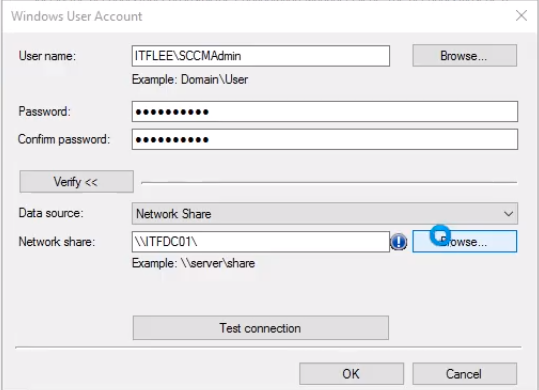The width and height of the screenshot is (539, 390).
Task: Click into the Password field
Action: (x=324, y=111)
